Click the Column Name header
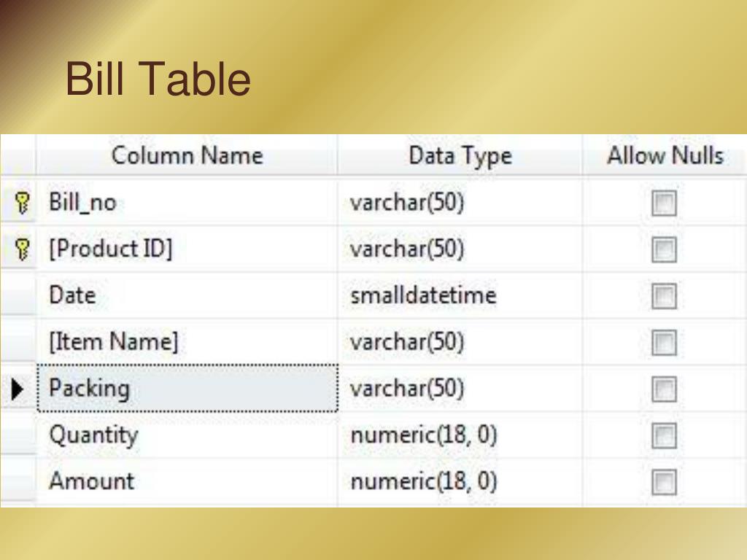This screenshot has width=747, height=560. (x=187, y=155)
